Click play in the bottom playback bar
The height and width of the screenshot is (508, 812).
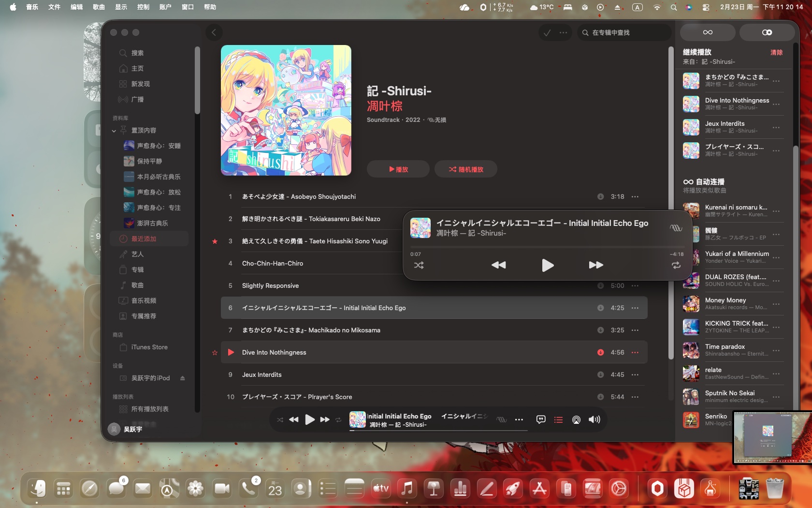coord(310,419)
